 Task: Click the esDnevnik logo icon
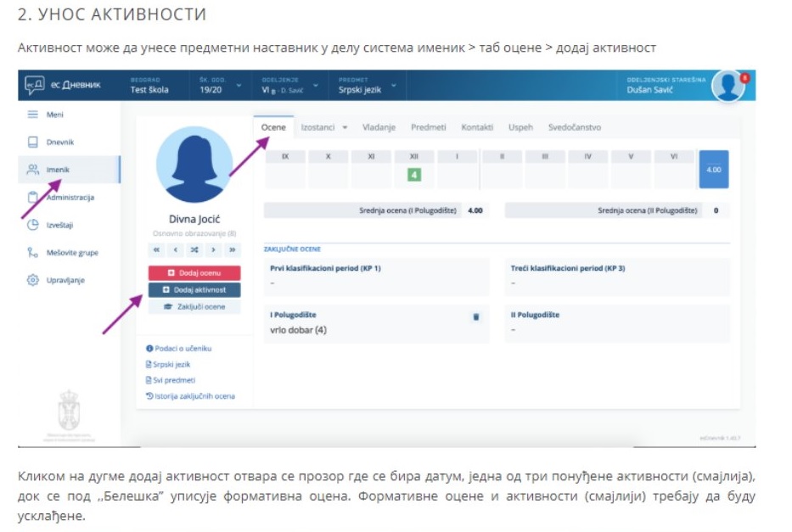pyautogui.click(x=33, y=85)
